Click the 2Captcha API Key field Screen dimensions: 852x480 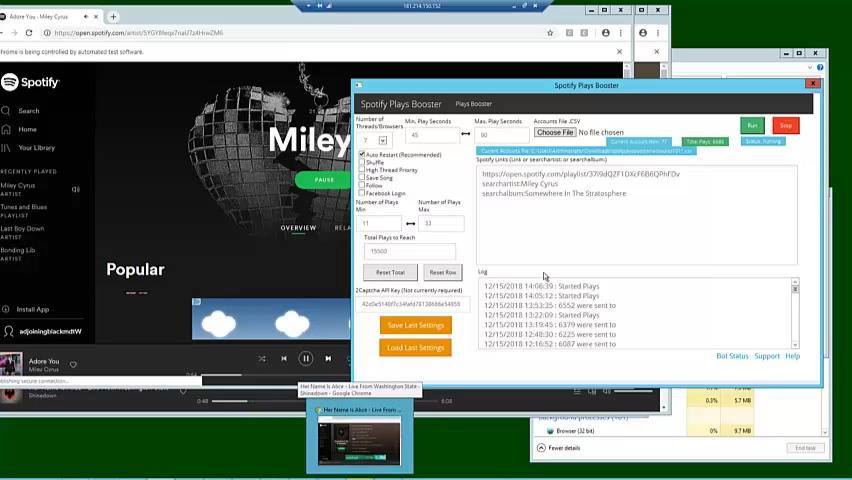(412, 304)
